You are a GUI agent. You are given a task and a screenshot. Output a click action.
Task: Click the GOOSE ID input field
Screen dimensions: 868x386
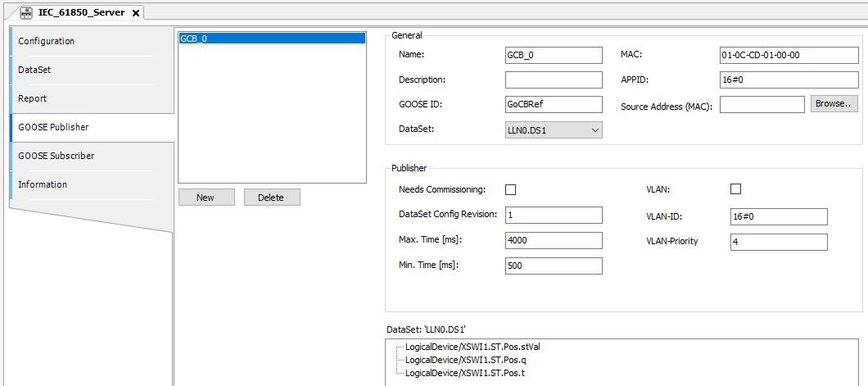[x=554, y=105]
